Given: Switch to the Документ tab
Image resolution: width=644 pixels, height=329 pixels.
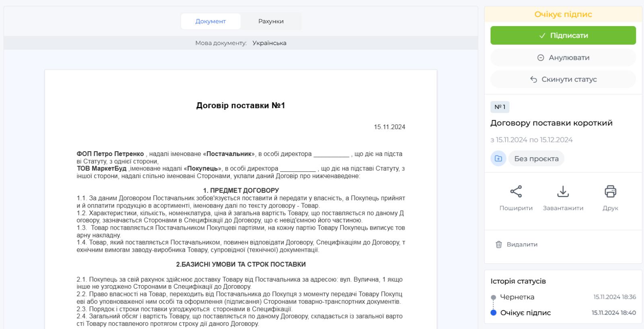Looking at the screenshot, I should [x=211, y=21].
